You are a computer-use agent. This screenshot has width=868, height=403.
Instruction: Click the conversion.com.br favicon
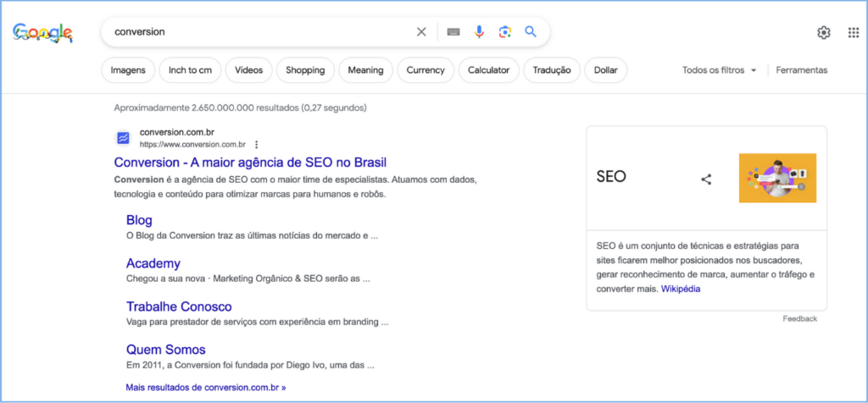[x=123, y=138]
